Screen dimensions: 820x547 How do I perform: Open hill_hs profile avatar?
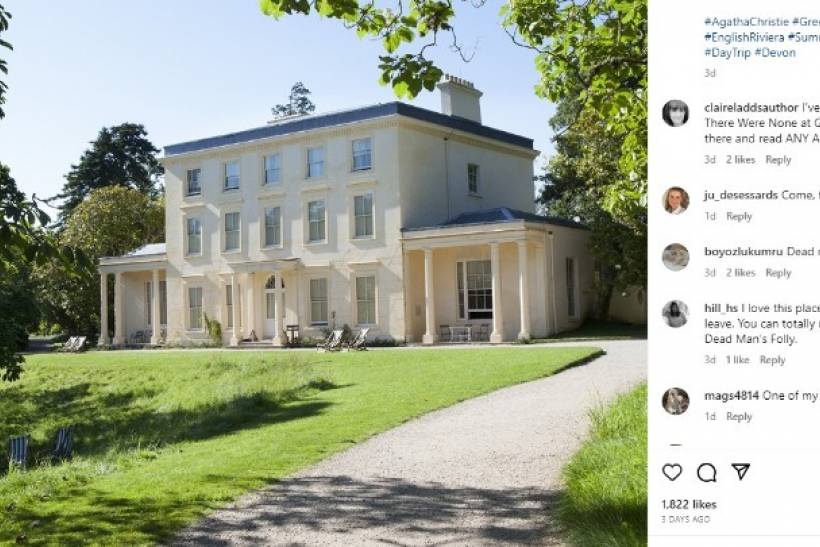pyautogui.click(x=676, y=314)
